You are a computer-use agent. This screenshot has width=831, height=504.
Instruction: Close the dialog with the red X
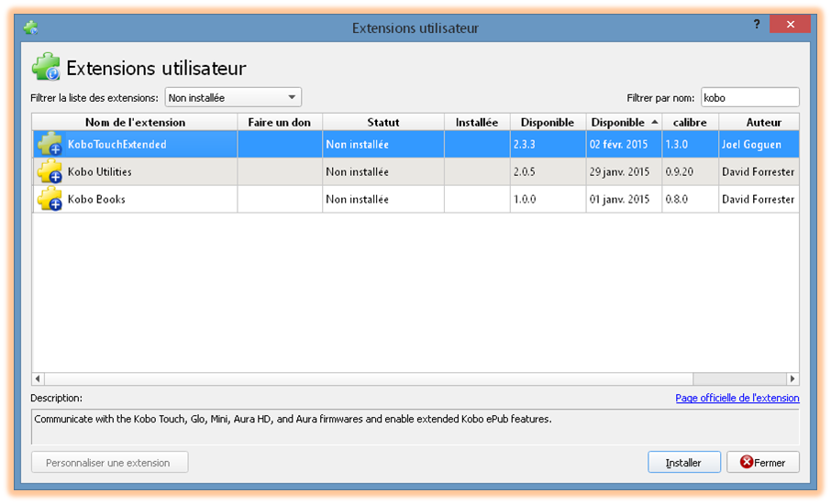click(791, 24)
